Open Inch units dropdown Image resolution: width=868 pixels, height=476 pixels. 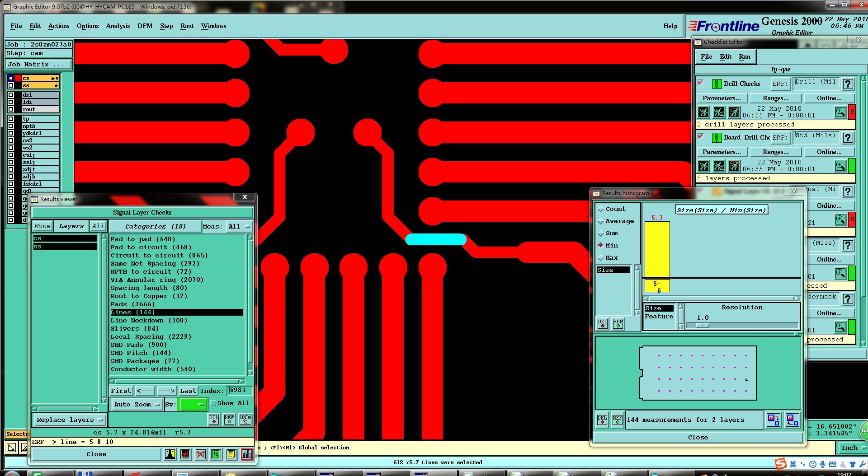853,448
